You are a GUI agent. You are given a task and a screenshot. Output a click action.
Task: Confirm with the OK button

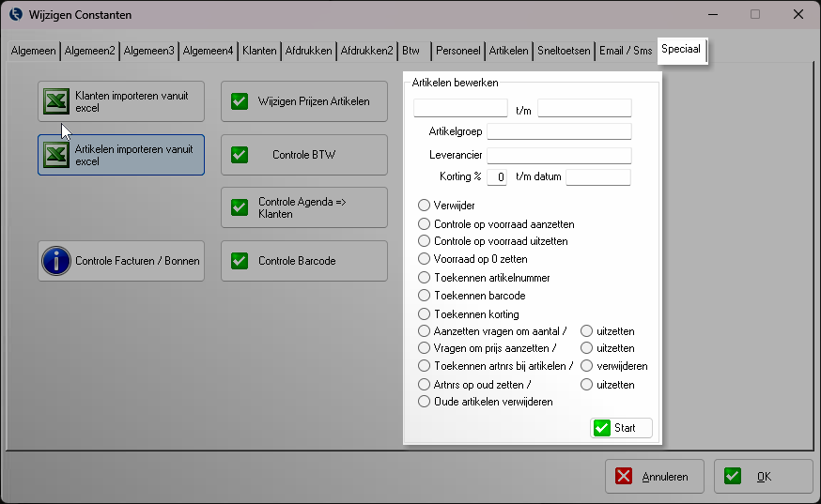click(763, 477)
